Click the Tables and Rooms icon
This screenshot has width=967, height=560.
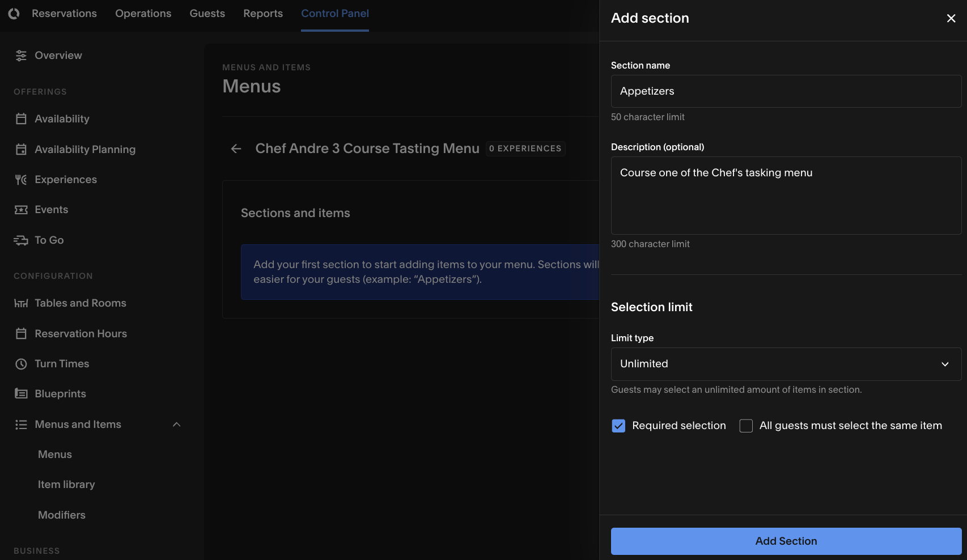click(21, 303)
